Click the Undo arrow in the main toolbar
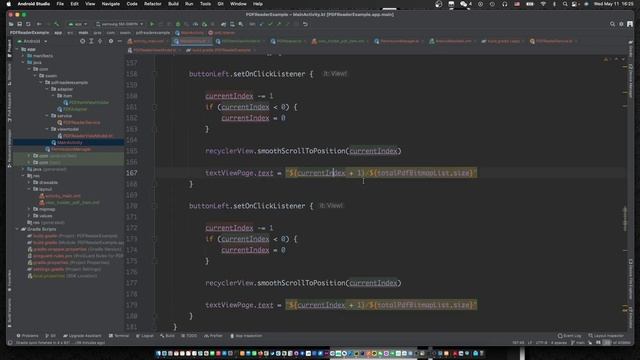 (x=305, y=24)
